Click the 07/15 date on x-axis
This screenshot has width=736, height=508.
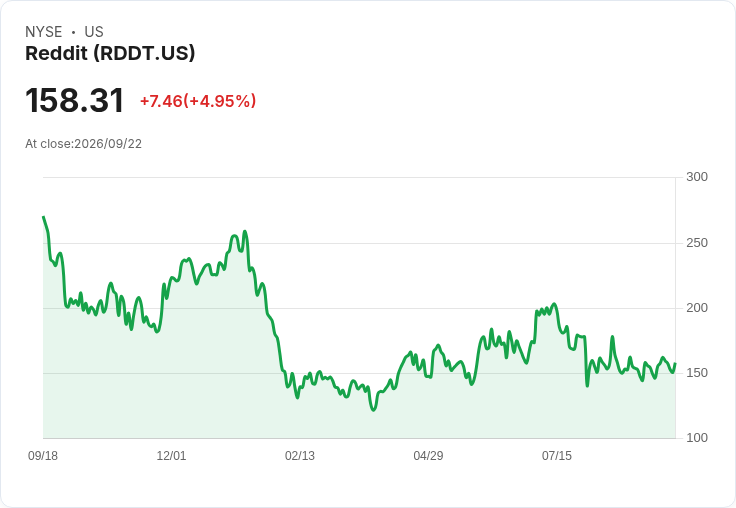coord(557,455)
